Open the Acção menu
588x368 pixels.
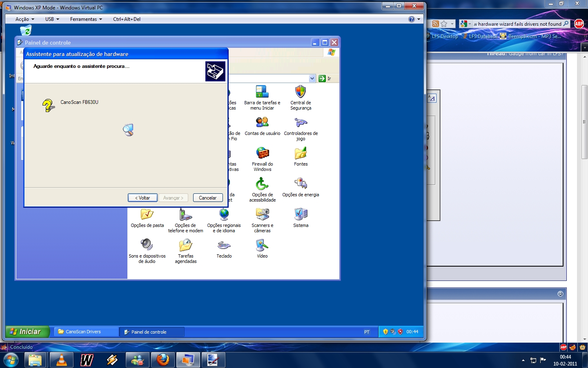coord(24,19)
